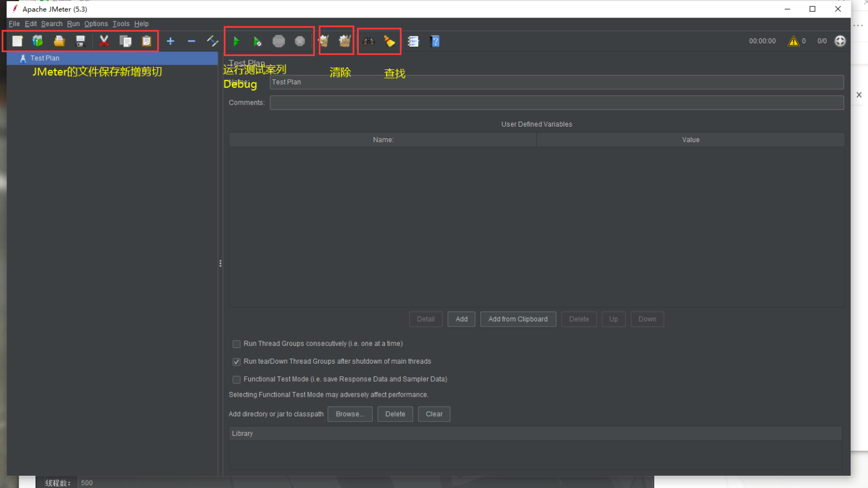The height and width of the screenshot is (488, 868).
Task: Click the User Defined Variables label
Action: point(536,124)
